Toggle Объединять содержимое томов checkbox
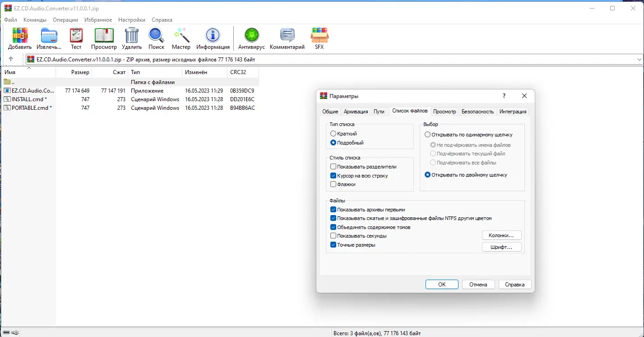 pos(334,227)
